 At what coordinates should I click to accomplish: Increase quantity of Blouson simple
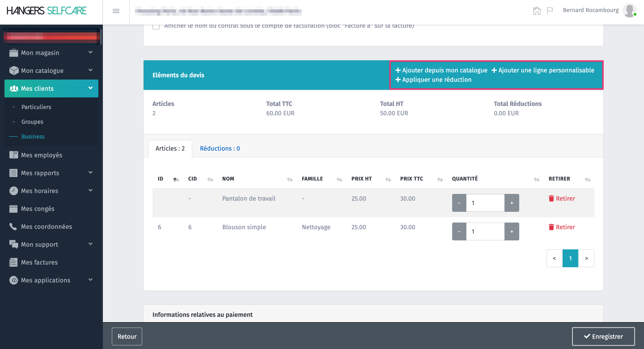[x=511, y=231]
